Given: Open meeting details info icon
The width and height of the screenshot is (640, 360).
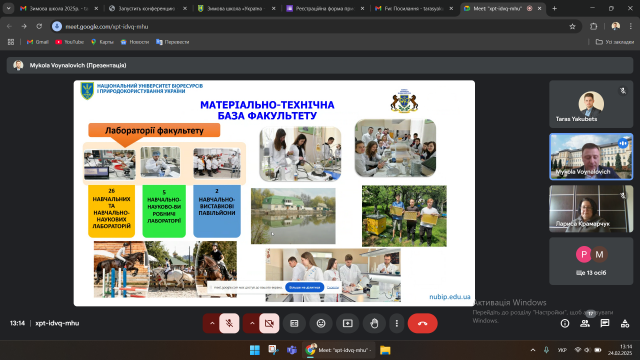Looking at the screenshot, I should coord(565,323).
